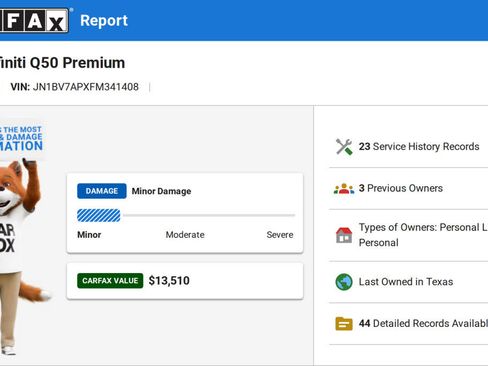Click the Severe scale label
The image size is (488, 366).
coord(280,235)
